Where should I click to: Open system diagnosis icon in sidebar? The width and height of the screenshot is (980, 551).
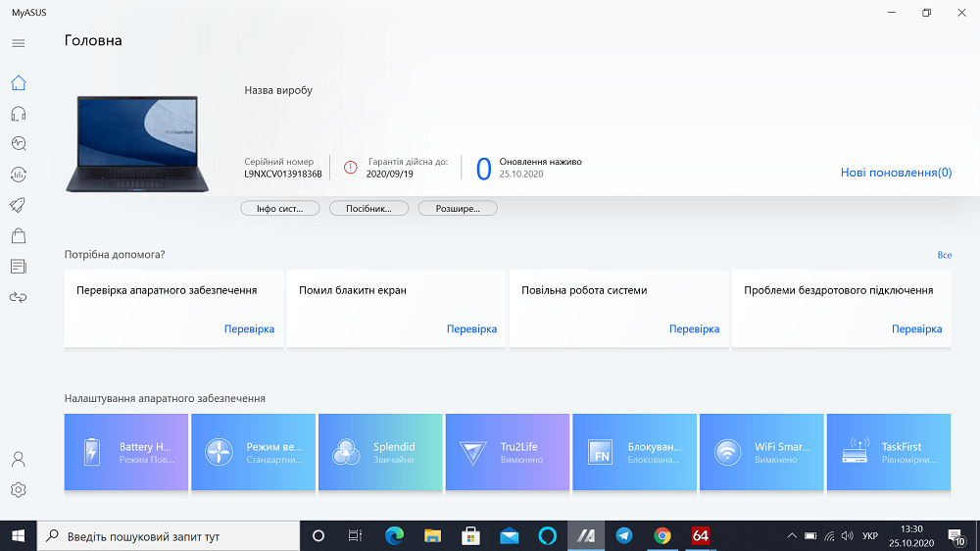[18, 144]
